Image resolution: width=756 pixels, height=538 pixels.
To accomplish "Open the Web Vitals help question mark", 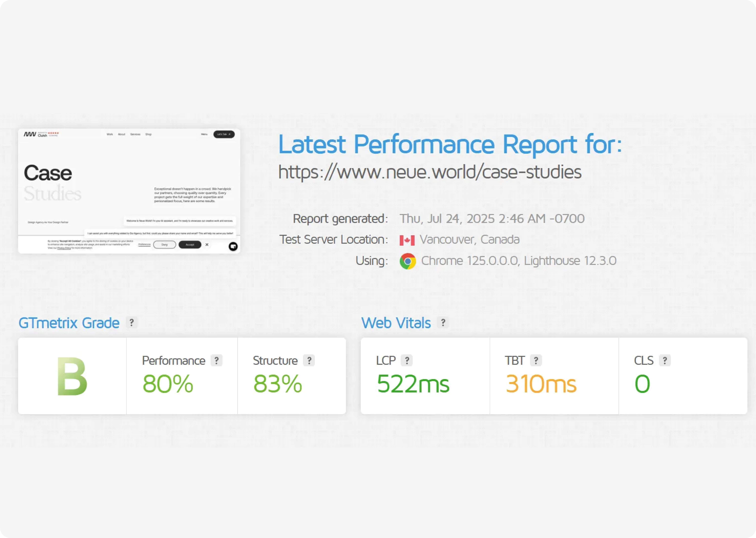I will tap(443, 322).
